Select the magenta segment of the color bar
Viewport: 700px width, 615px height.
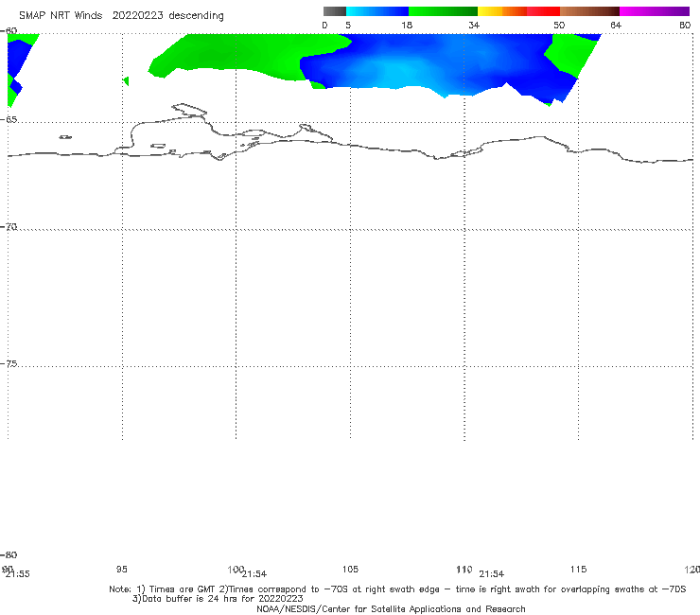coord(654,11)
